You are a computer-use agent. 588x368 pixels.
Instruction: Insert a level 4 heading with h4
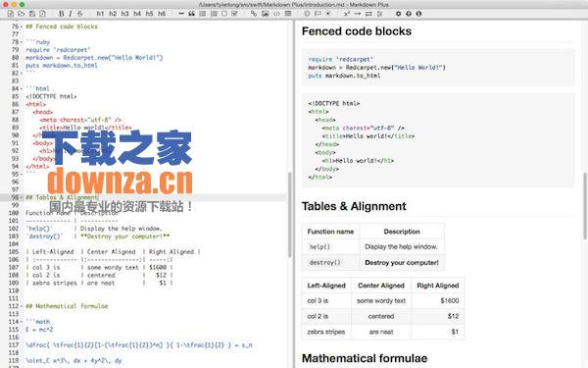click(x=137, y=14)
